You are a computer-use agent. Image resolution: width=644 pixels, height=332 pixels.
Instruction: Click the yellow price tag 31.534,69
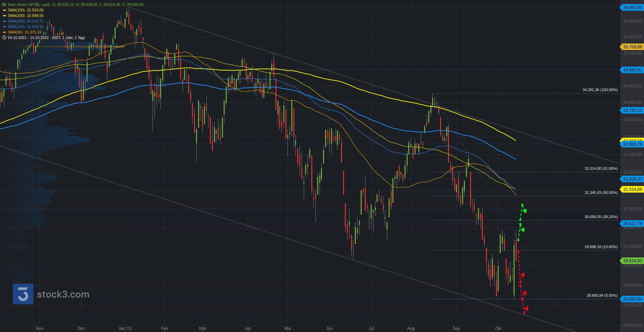tap(632, 189)
